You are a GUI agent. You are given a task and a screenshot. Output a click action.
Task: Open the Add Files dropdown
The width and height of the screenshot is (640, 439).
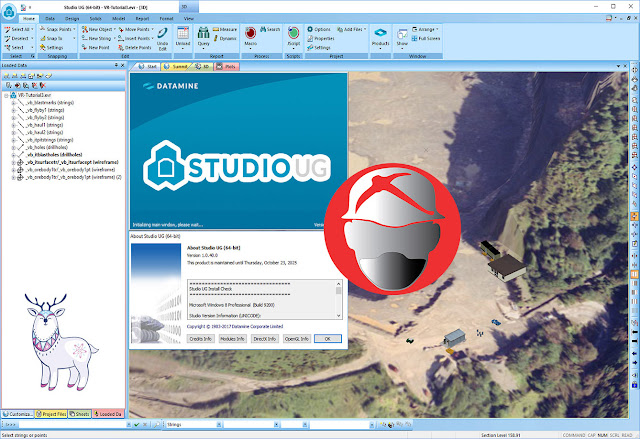point(364,29)
